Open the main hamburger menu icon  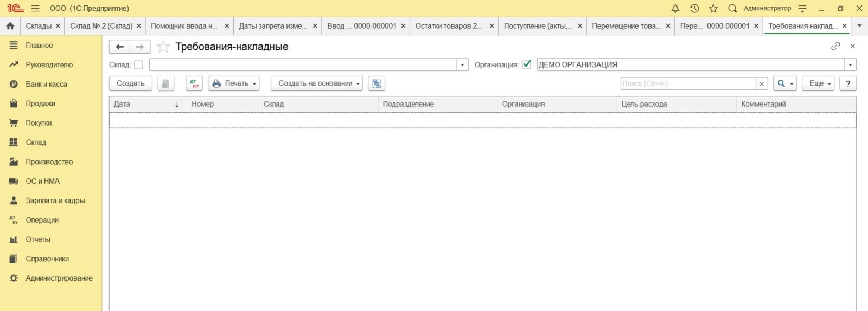point(35,8)
